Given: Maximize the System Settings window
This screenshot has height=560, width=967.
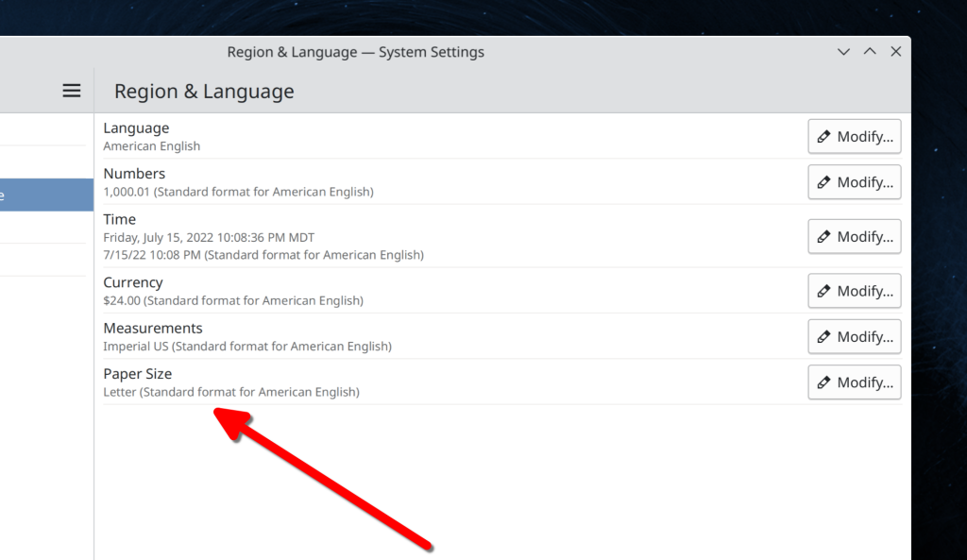Looking at the screenshot, I should click(x=870, y=52).
